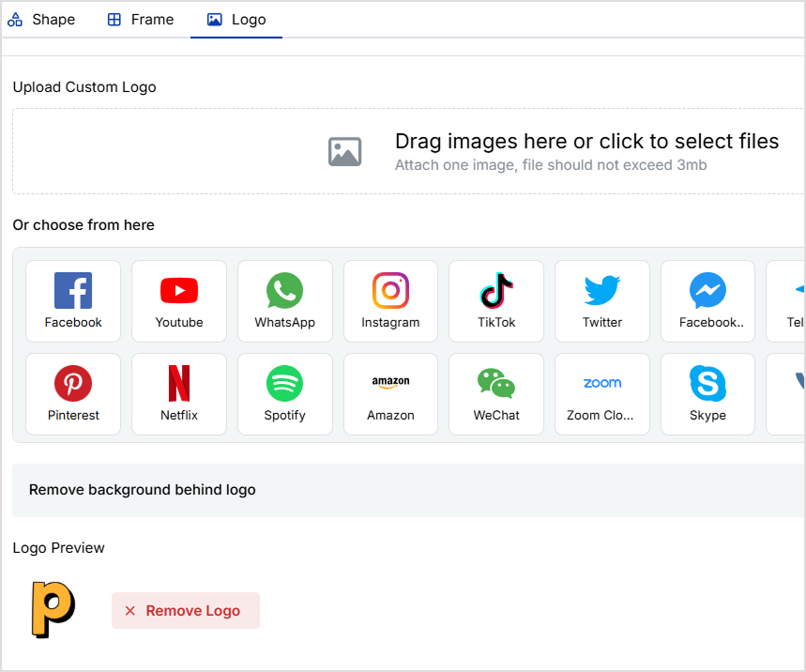
Task: Select the TikTok logo
Action: tap(496, 300)
